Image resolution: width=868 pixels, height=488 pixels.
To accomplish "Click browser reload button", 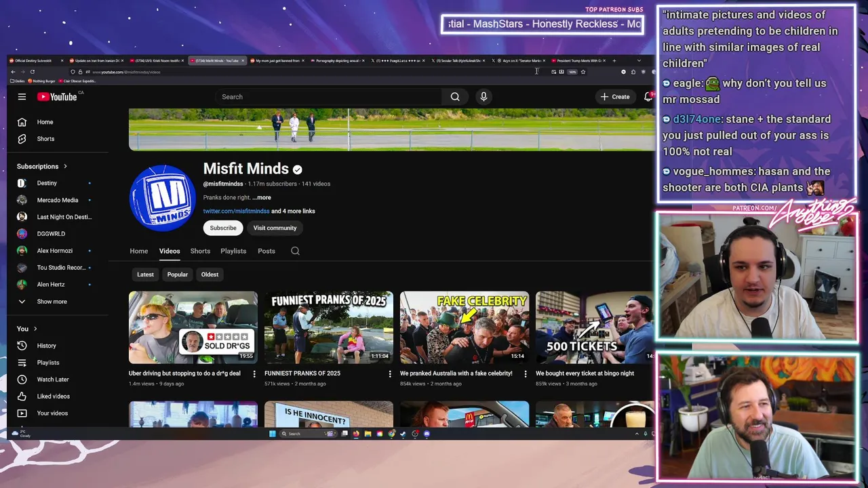I will coord(32,72).
